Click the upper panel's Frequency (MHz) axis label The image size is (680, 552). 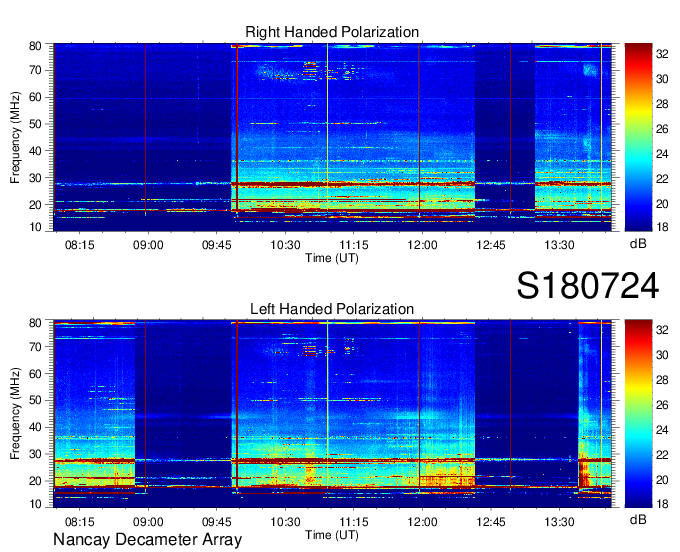tap(15, 137)
